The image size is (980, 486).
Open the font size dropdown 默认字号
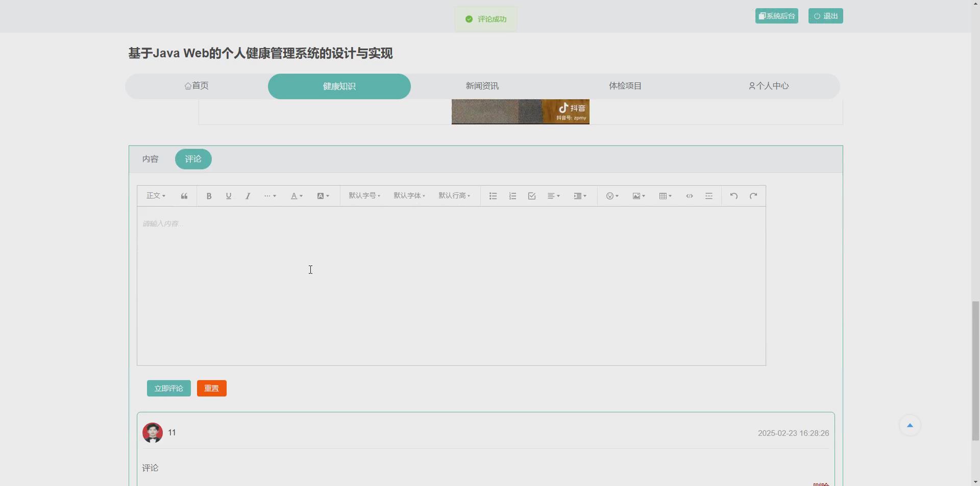[x=363, y=196]
